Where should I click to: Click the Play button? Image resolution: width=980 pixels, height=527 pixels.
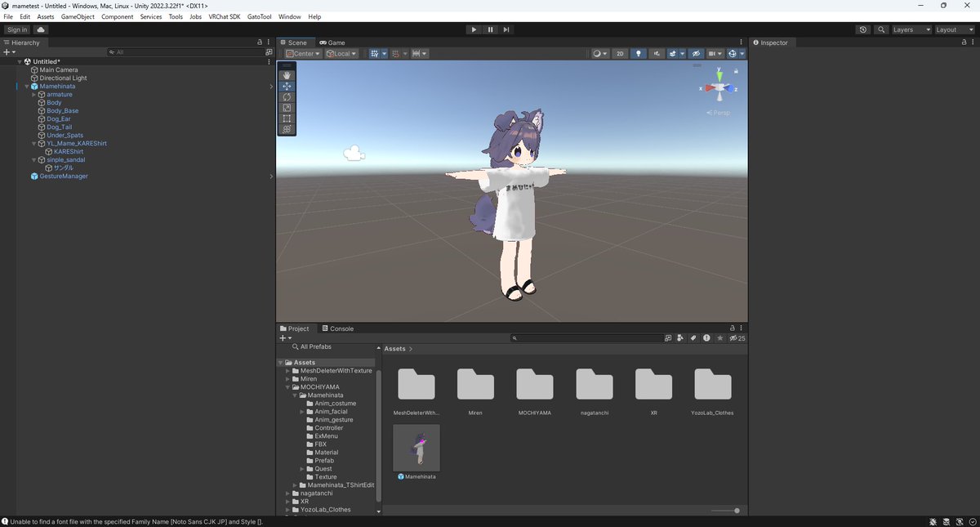tap(474, 29)
